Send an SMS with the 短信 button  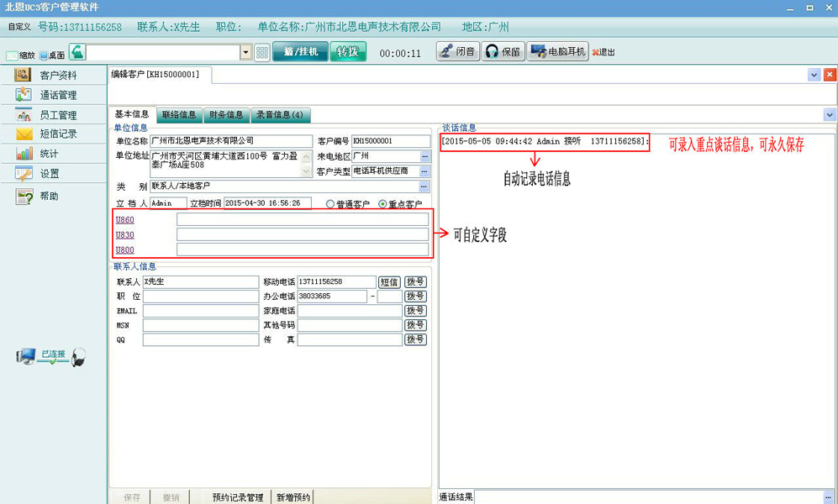pos(389,282)
